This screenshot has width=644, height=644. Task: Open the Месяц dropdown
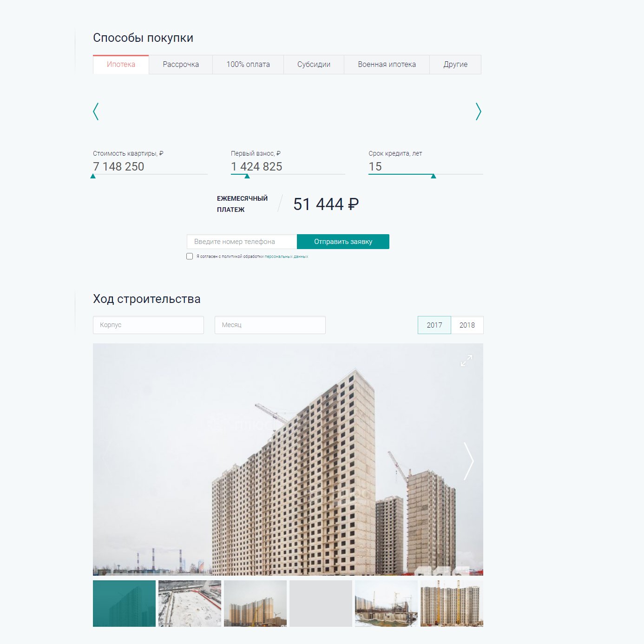270,325
